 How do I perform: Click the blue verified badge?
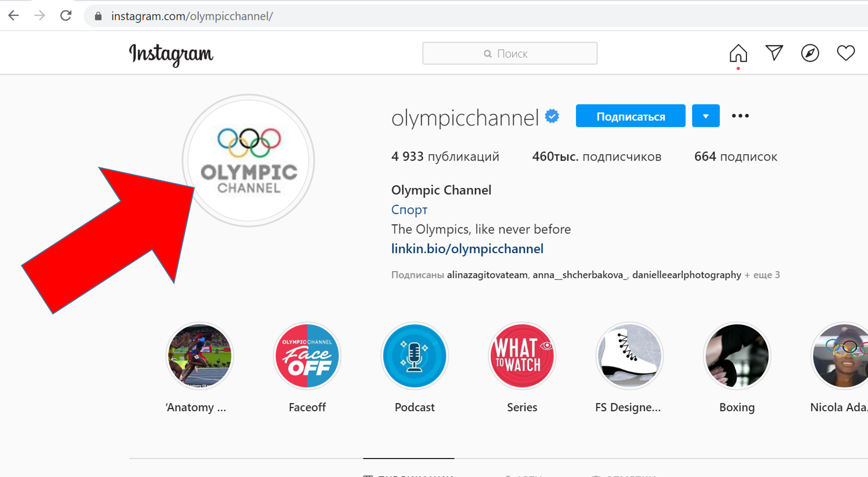(x=552, y=116)
